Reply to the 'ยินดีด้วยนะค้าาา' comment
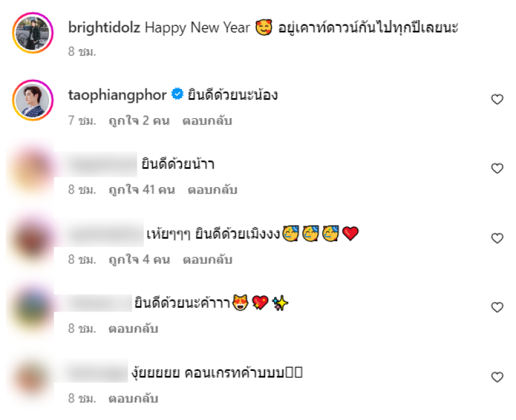 134,329
